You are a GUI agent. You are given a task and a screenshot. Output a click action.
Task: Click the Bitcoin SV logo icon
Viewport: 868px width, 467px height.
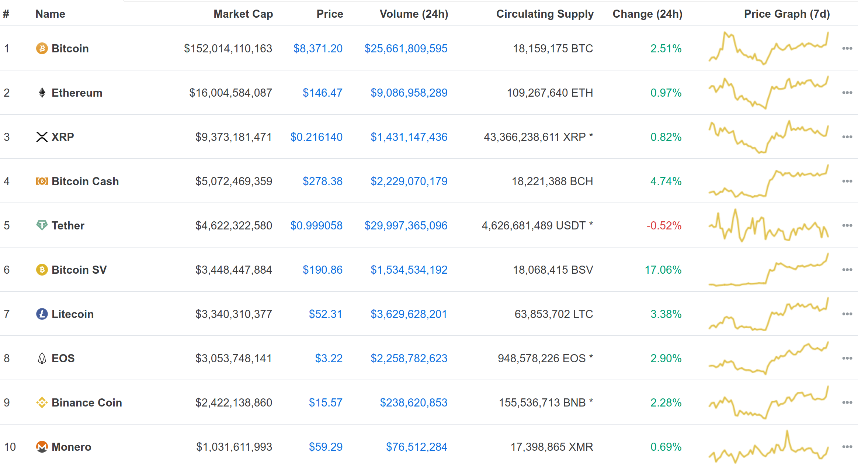pos(42,270)
